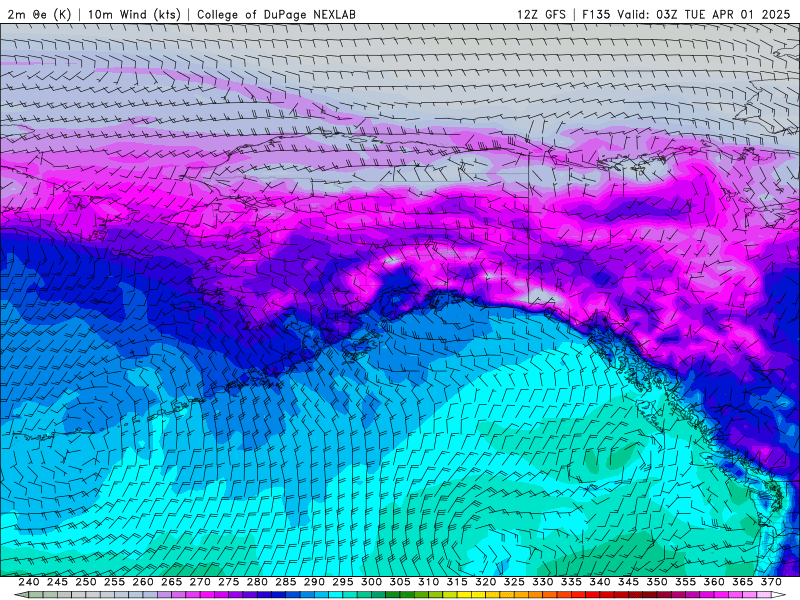Click the 295 value on the color scale

pos(343,582)
